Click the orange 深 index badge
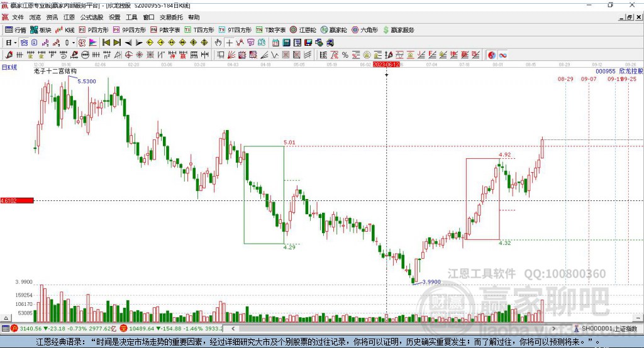 pos(123,329)
